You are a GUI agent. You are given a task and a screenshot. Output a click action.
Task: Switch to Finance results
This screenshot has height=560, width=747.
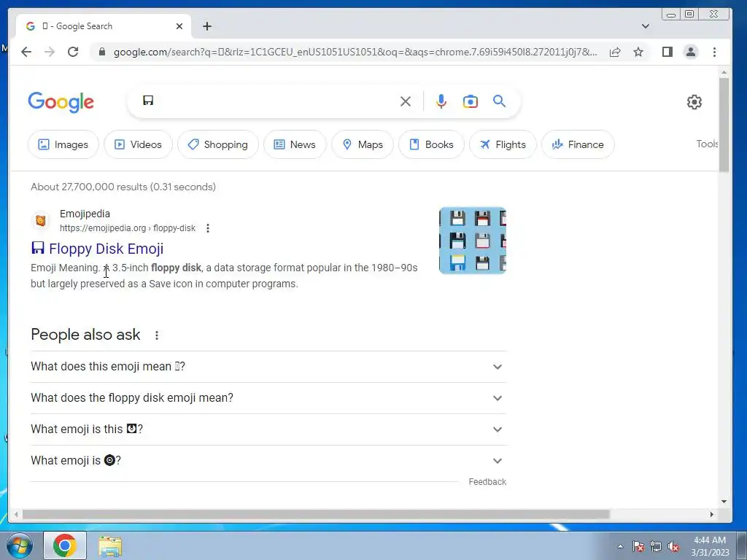point(578,144)
